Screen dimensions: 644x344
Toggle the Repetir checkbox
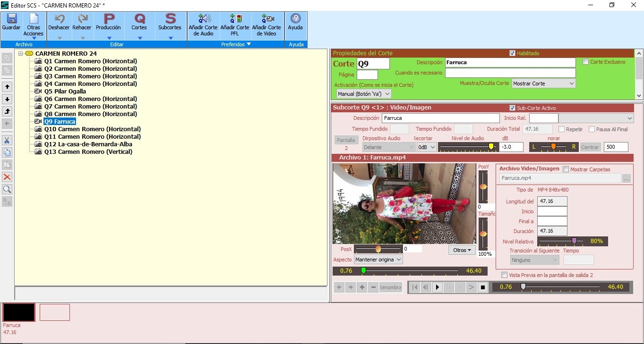pyautogui.click(x=561, y=129)
